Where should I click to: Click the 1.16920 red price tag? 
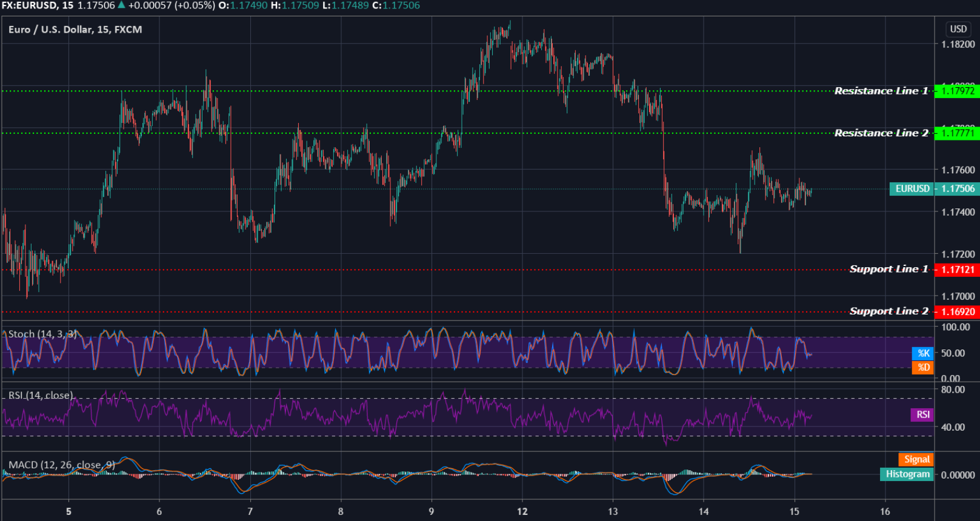958,312
